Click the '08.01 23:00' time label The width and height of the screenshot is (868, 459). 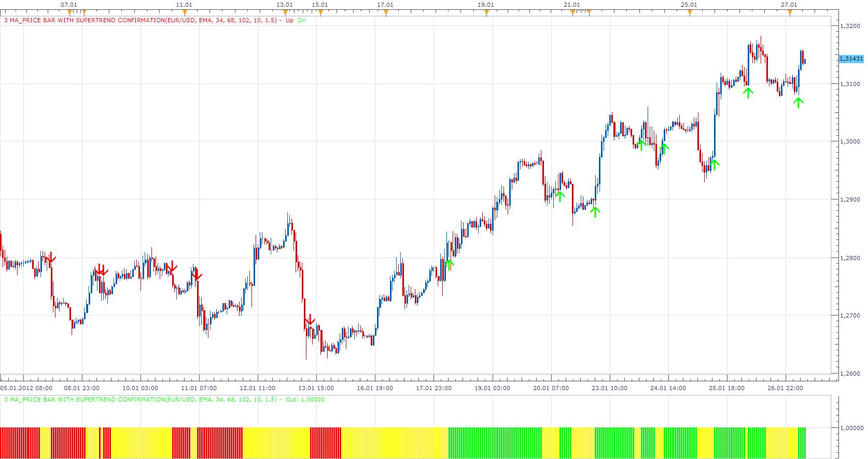[82, 388]
